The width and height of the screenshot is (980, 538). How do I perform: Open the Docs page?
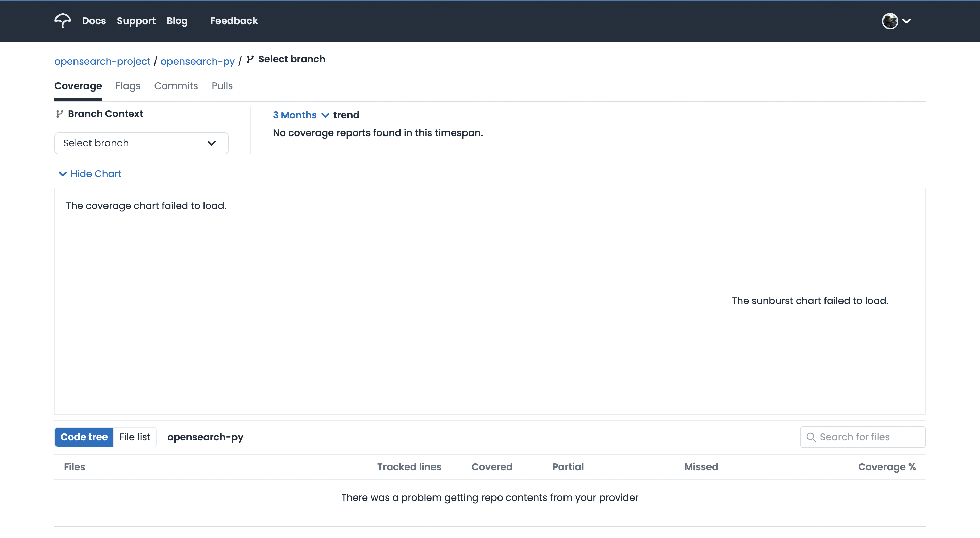point(94,21)
